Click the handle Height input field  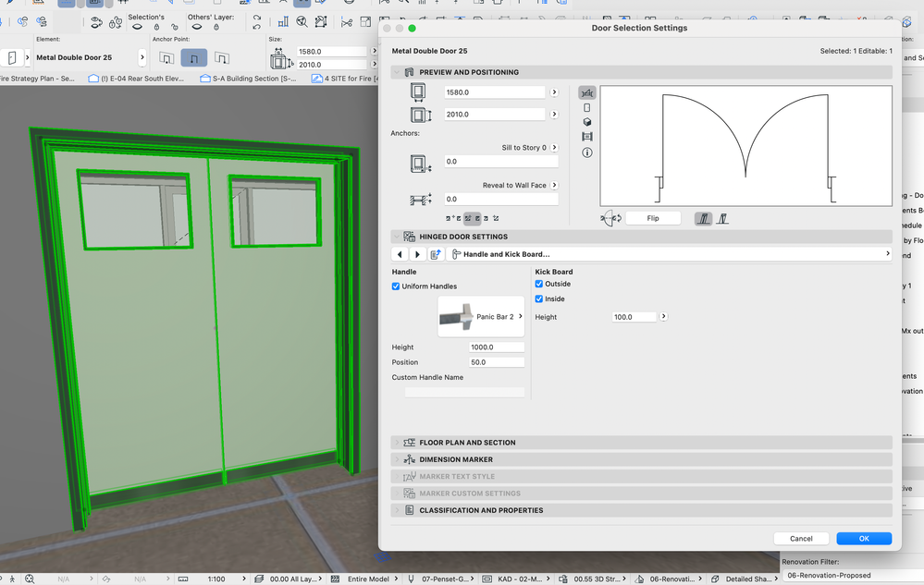(x=496, y=347)
